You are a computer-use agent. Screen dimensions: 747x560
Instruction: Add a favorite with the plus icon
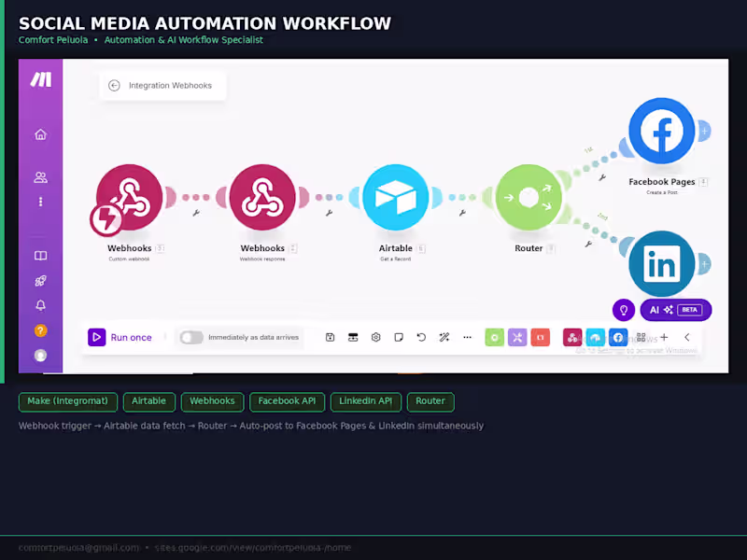(664, 337)
